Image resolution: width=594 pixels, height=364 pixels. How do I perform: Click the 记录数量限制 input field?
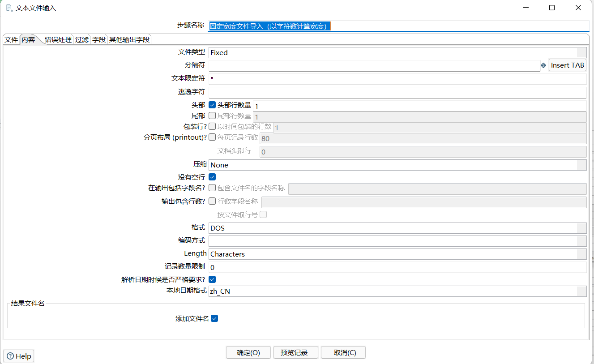point(397,267)
